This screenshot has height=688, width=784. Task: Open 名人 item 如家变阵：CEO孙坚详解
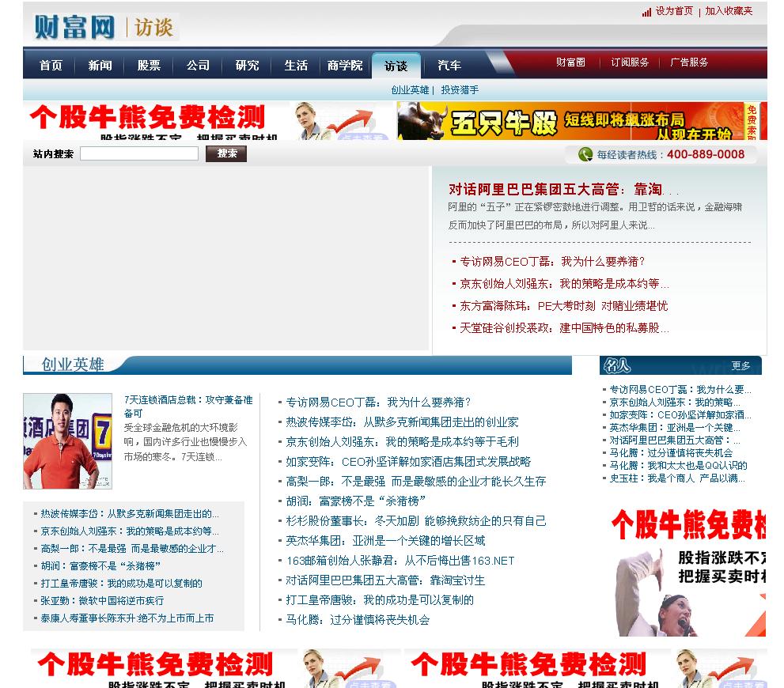coord(680,414)
